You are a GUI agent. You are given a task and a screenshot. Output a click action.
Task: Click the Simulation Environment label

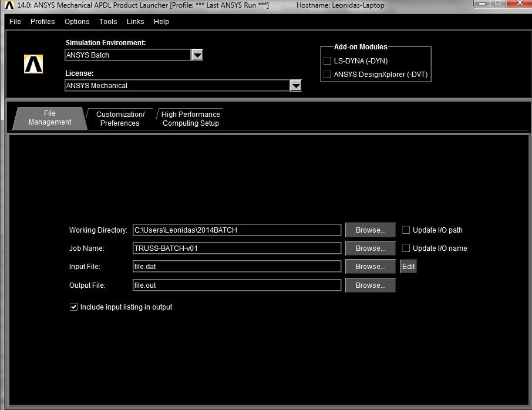click(x=106, y=43)
